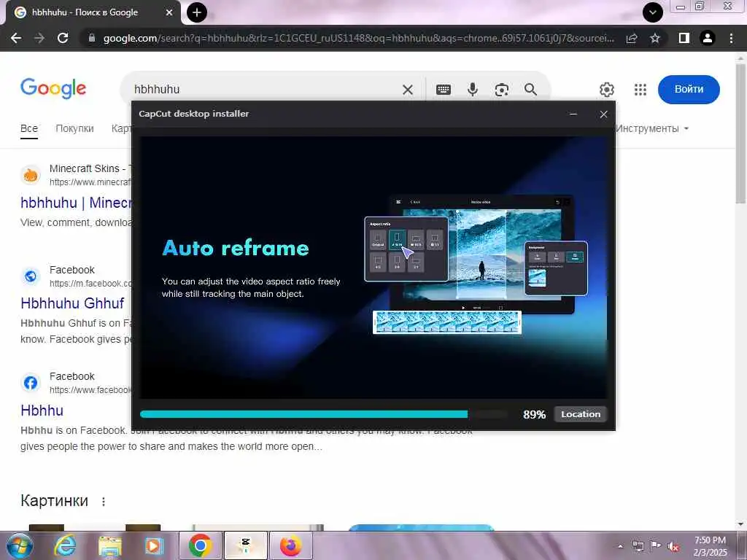Open a new Chrome tab

[197, 12]
